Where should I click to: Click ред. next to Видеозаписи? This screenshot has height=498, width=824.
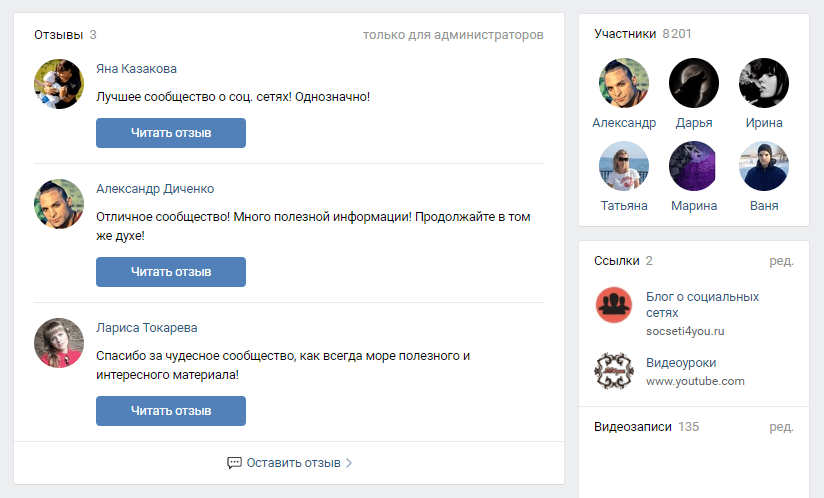click(781, 427)
